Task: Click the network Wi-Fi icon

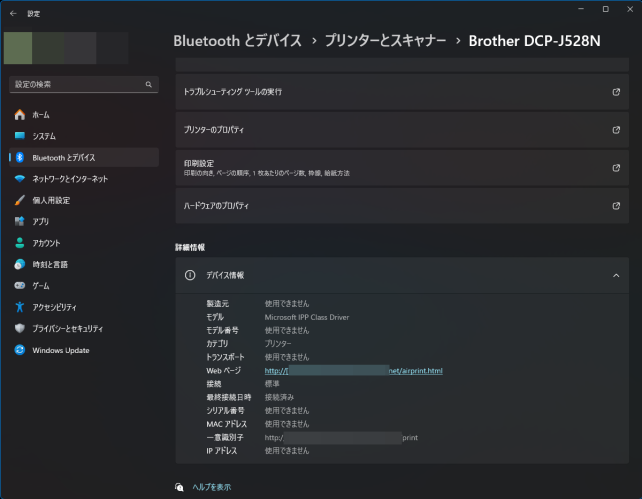Action: pyautogui.click(x=20, y=179)
